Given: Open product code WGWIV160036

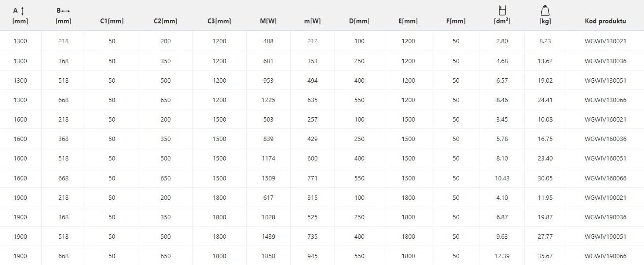Looking at the screenshot, I should pos(605,139).
